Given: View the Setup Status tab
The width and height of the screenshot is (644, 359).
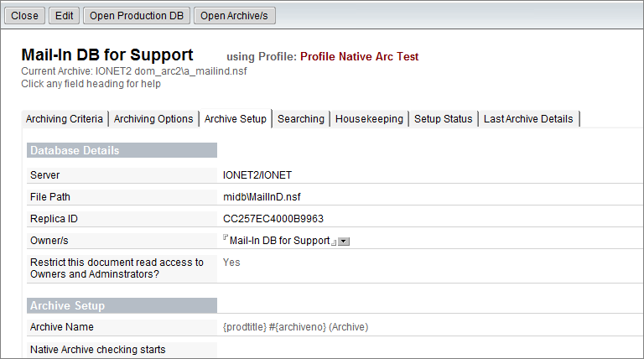Looking at the screenshot, I should [x=443, y=119].
